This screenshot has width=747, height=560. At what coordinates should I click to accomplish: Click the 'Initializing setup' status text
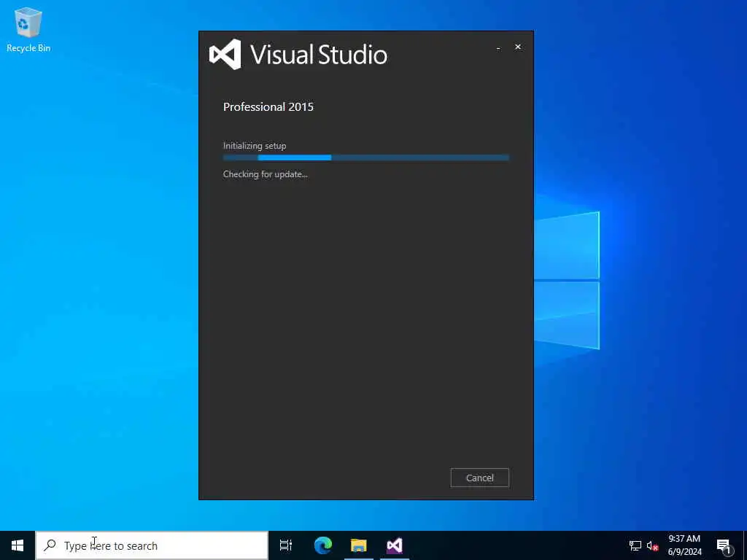click(255, 146)
